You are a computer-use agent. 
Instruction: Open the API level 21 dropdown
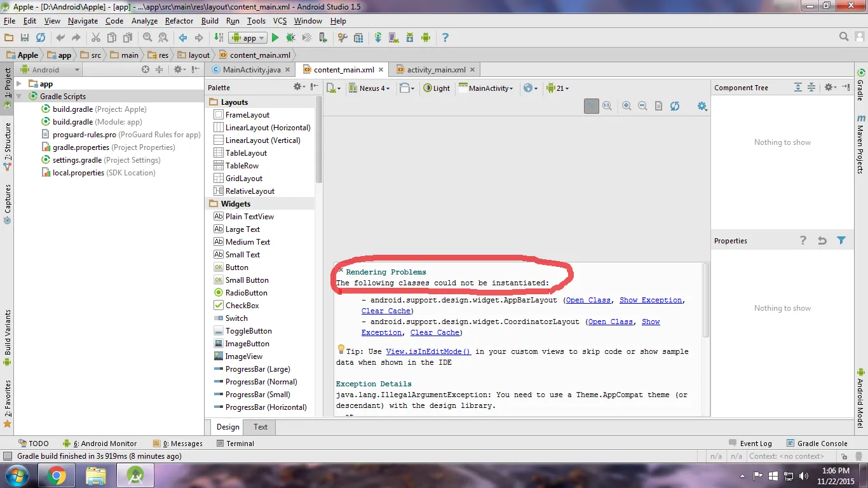(558, 88)
